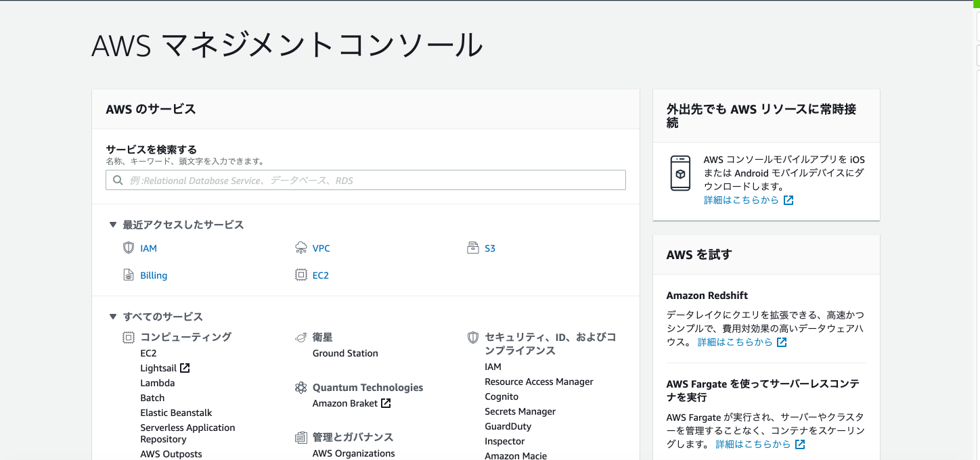This screenshot has height=460, width=980.
Task: Open Ground Station service
Action: [x=345, y=353]
